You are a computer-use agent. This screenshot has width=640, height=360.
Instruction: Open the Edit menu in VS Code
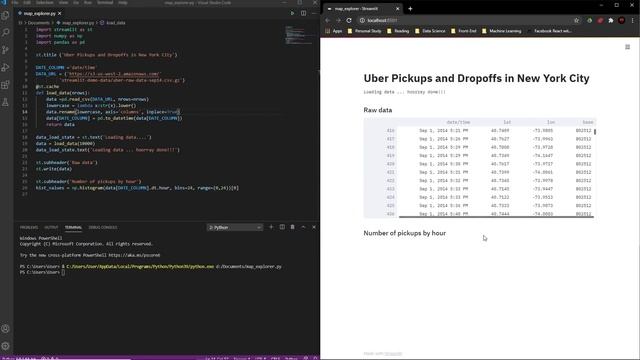coord(27,2)
